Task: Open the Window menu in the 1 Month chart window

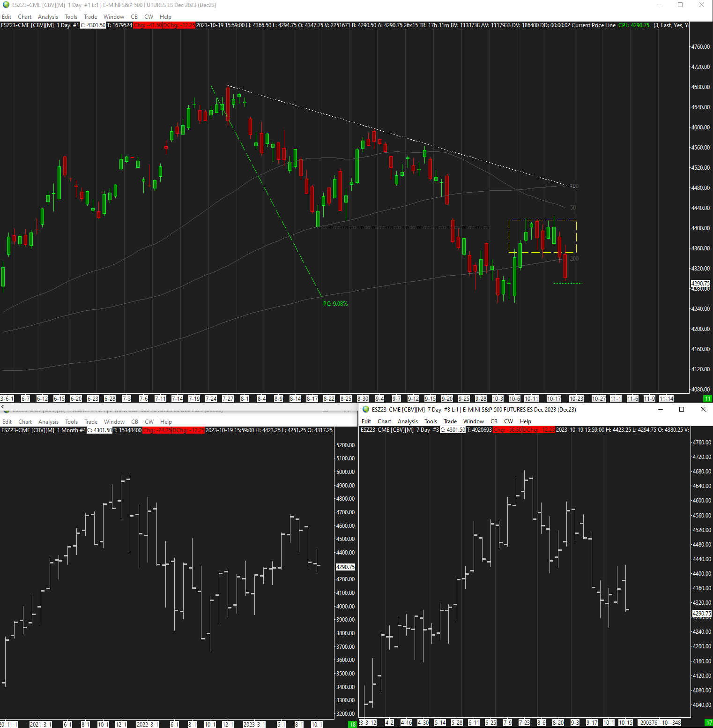Action: click(x=114, y=422)
